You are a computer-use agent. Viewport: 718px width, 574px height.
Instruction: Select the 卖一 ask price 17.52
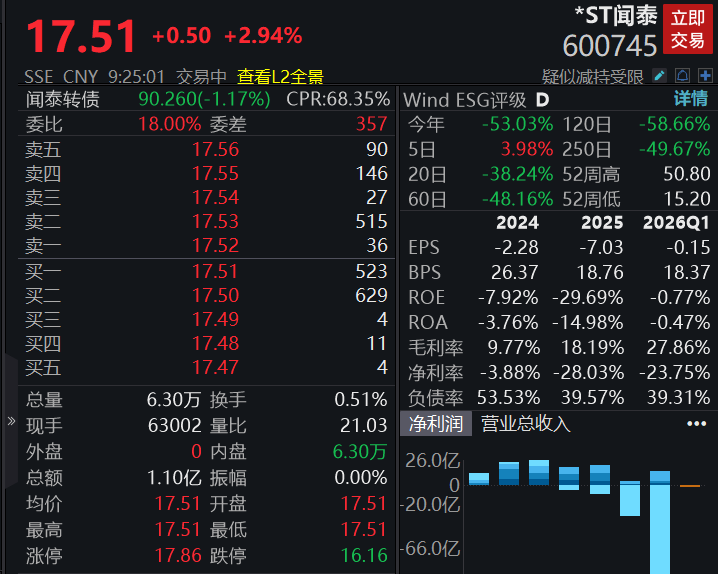(215, 246)
